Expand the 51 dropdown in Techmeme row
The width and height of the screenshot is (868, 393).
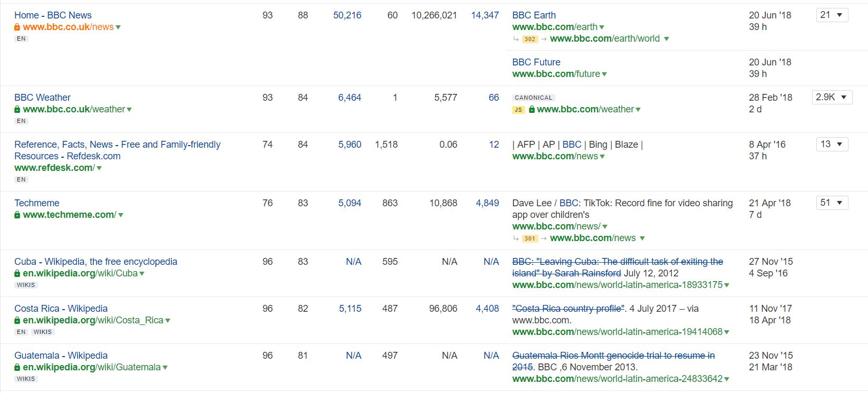pos(832,203)
